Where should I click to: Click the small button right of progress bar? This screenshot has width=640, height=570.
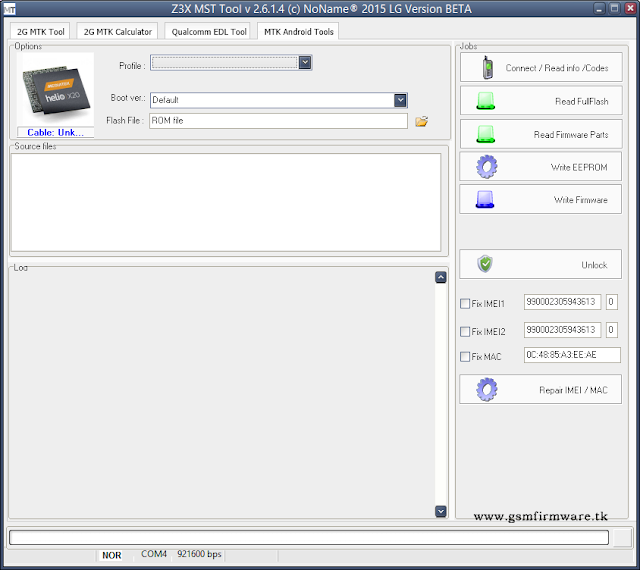[623, 537]
